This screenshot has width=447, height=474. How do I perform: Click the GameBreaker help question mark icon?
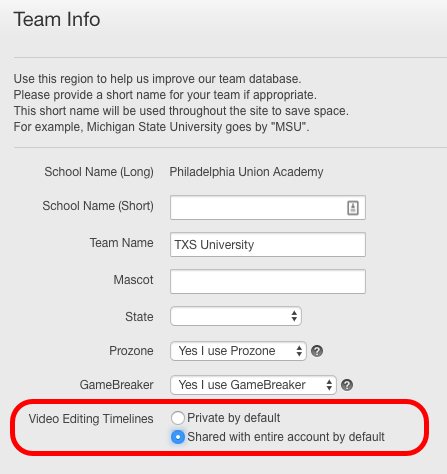(347, 385)
